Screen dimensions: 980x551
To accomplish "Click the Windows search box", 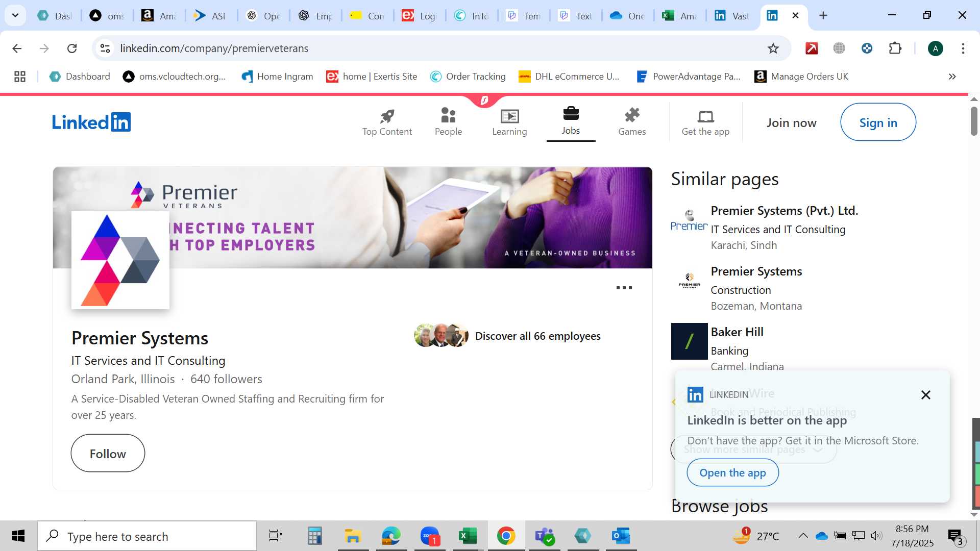I will coord(147,536).
